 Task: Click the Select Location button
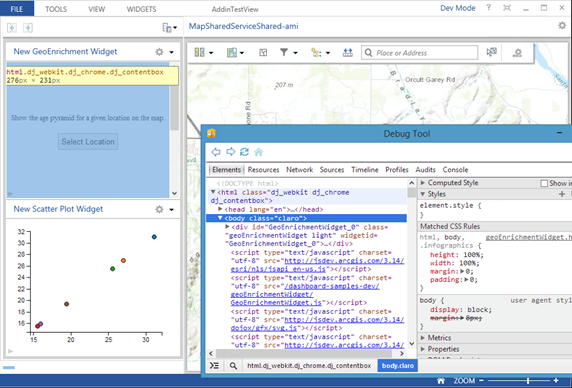[x=88, y=141]
